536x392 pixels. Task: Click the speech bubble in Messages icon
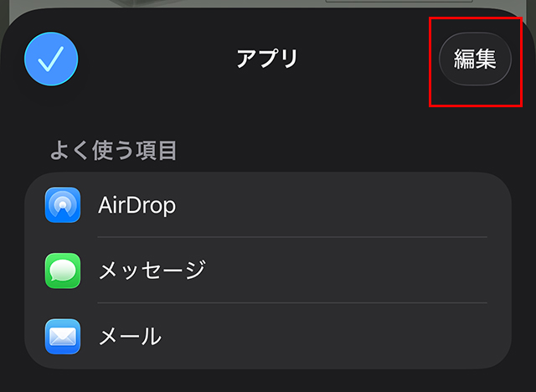point(63,270)
